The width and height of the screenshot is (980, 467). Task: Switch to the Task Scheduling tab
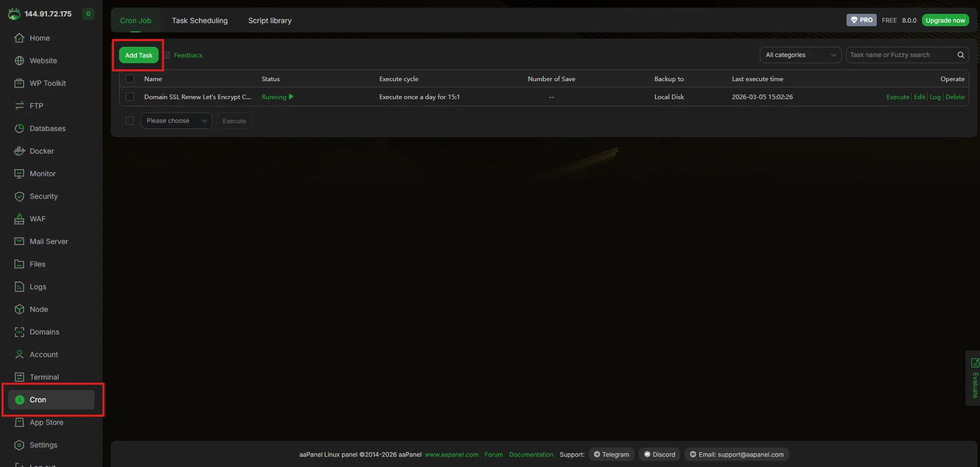click(200, 21)
